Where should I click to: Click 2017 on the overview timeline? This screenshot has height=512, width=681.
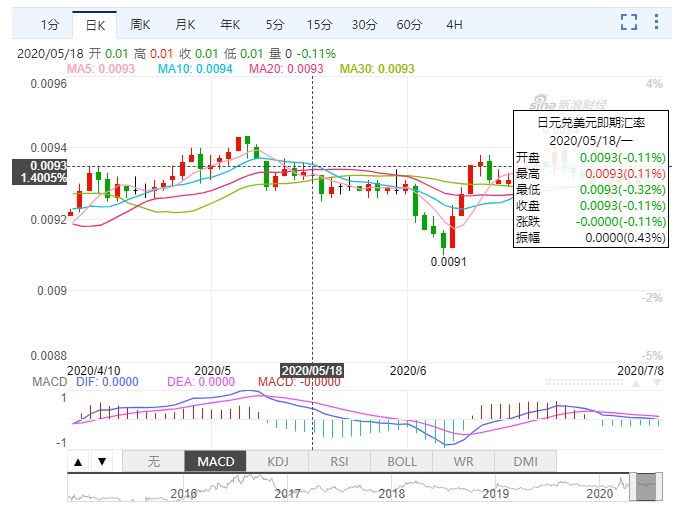pos(288,494)
